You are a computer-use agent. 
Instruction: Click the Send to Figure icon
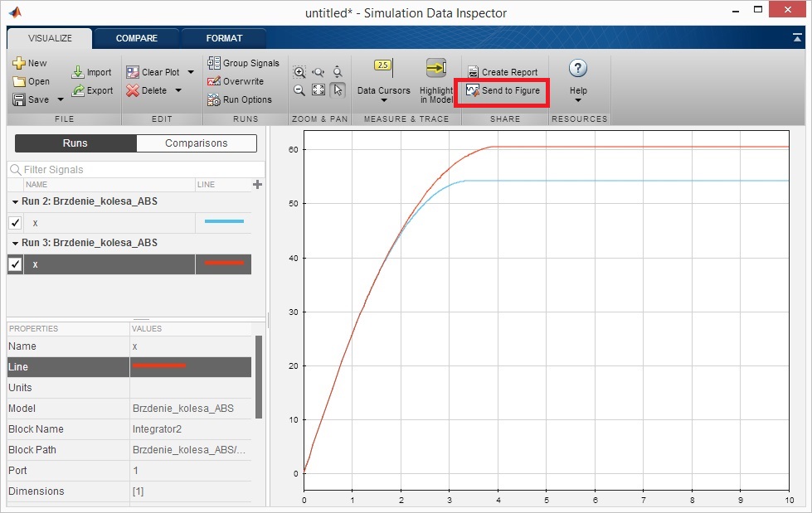(x=472, y=90)
